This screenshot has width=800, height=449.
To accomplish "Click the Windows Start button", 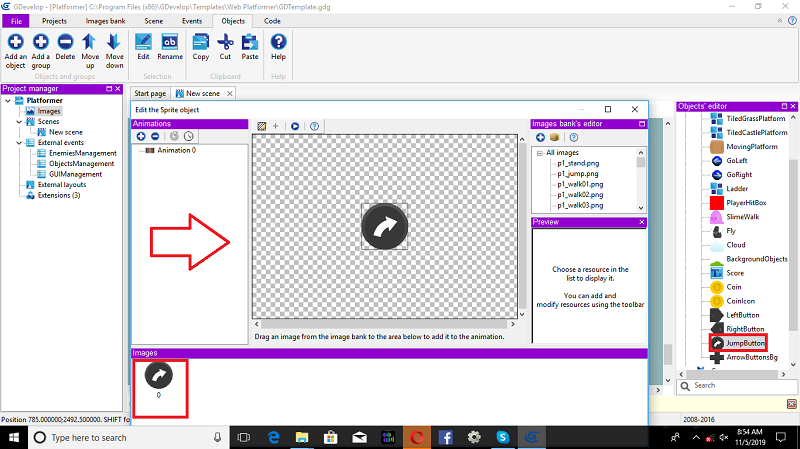I will 14,437.
